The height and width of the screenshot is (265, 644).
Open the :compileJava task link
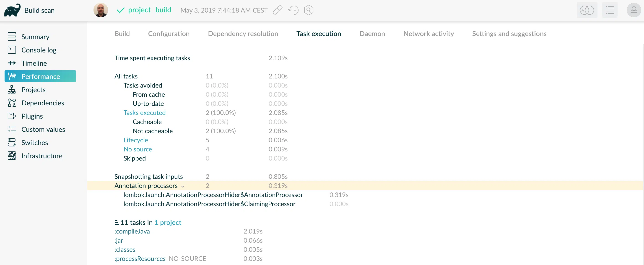coord(132,231)
